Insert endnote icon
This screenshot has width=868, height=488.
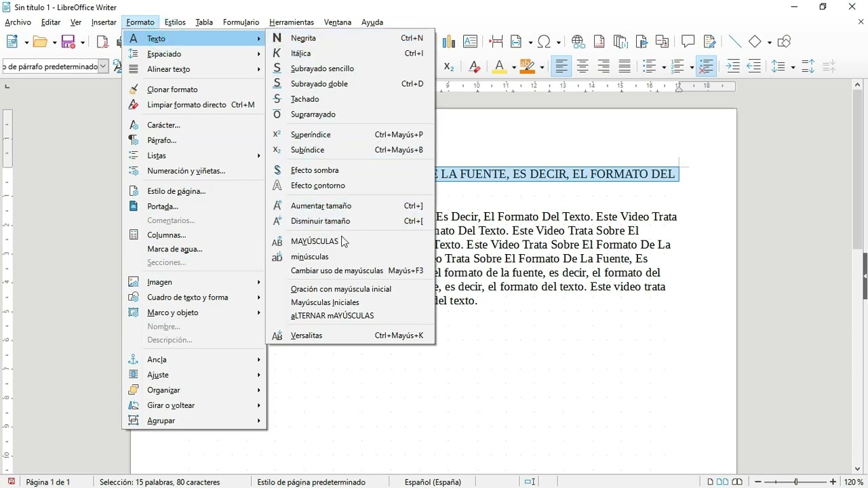pos(620,42)
